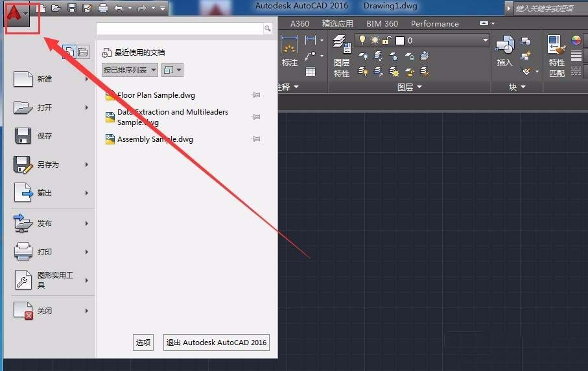
Task: Click Lock layer icon
Action: 409,56
